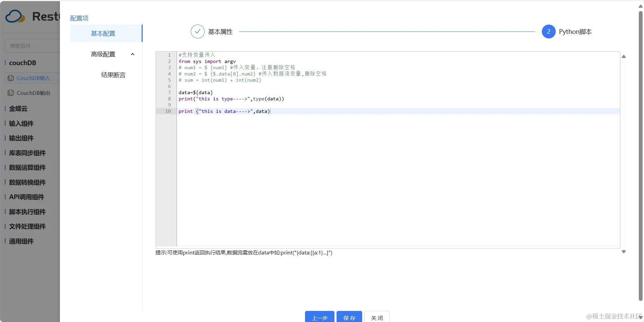
Task: Click the '# num2' comment line
Action: [252, 74]
